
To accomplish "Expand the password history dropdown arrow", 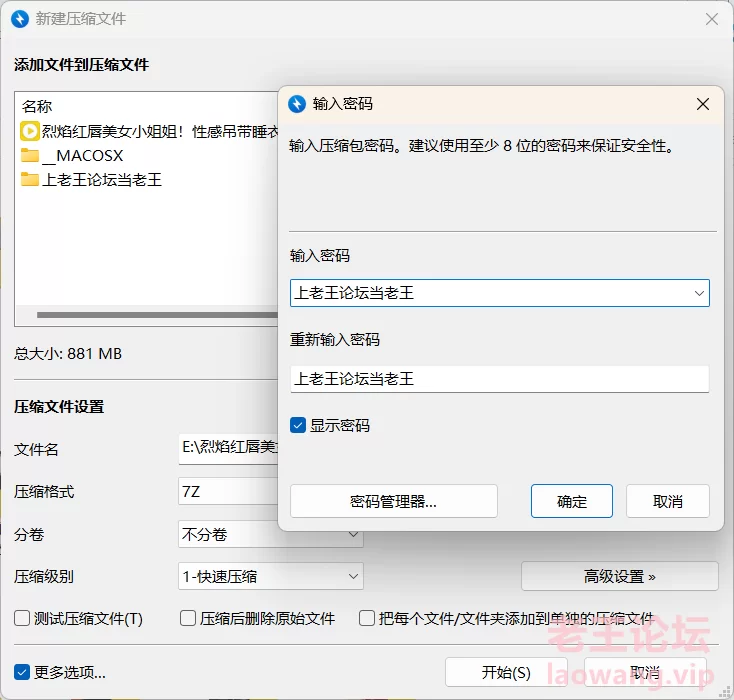I will pos(699,293).
